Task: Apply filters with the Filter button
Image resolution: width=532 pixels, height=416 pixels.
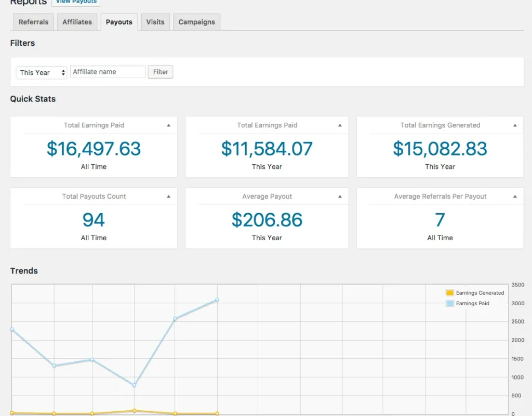Action: coord(160,72)
